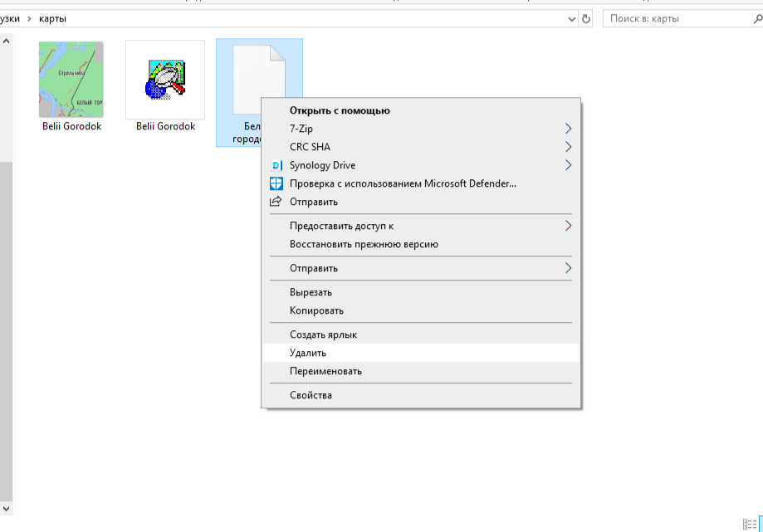Image resolution: width=763 pixels, height=532 pixels.
Task: Expand the CRC SHA submenu
Action: point(568,147)
